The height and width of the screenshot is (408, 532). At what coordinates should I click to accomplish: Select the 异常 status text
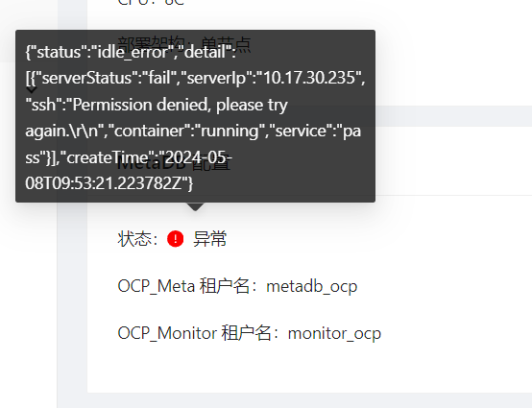coord(209,239)
